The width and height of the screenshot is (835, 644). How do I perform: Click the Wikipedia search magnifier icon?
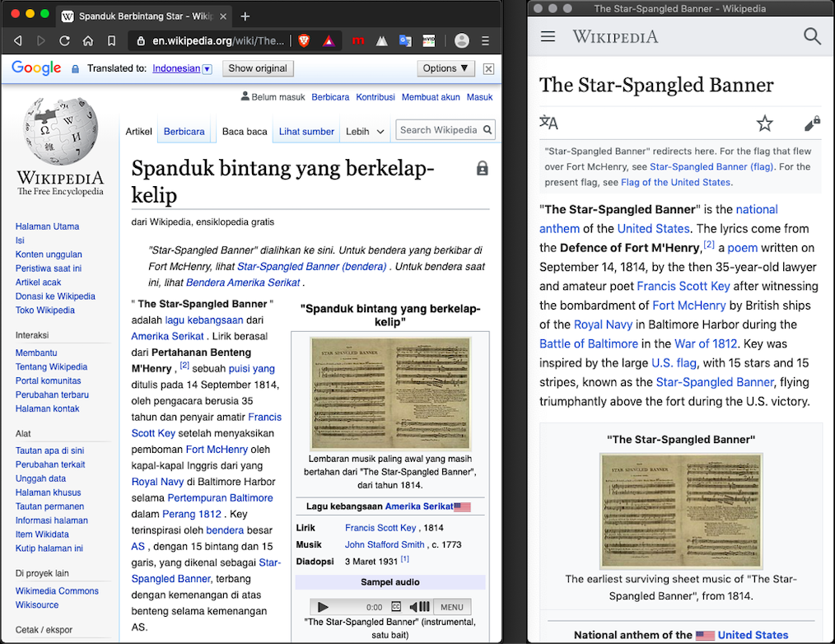[487, 129]
